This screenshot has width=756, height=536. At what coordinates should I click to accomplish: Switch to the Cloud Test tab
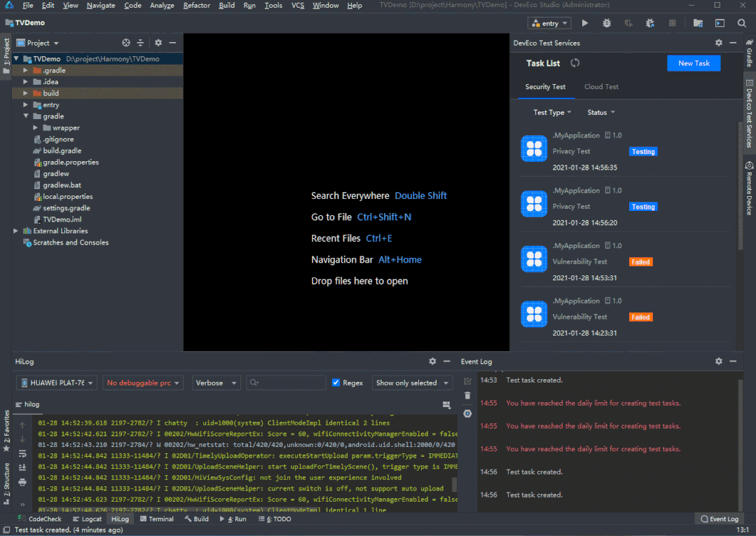601,87
